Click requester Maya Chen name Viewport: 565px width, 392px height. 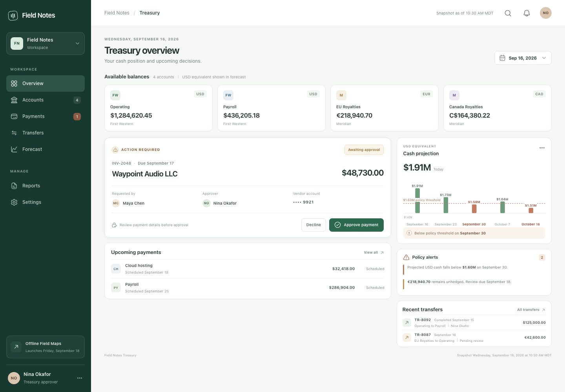click(x=133, y=203)
